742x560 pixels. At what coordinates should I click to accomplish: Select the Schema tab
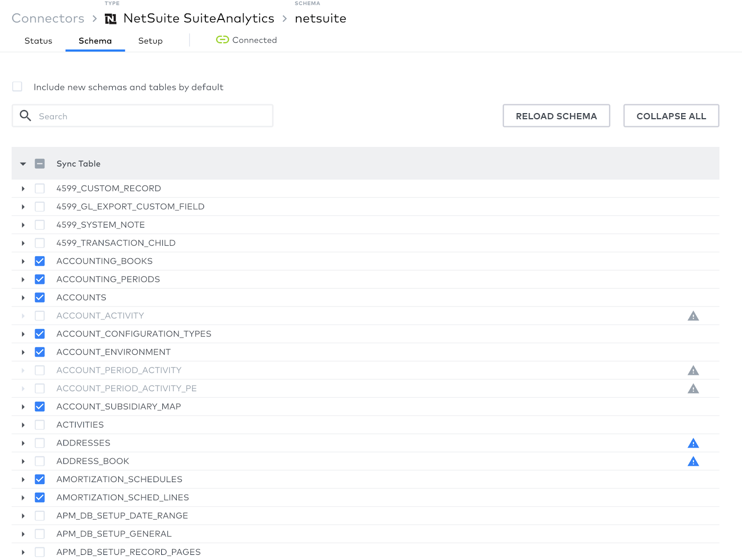(x=95, y=41)
